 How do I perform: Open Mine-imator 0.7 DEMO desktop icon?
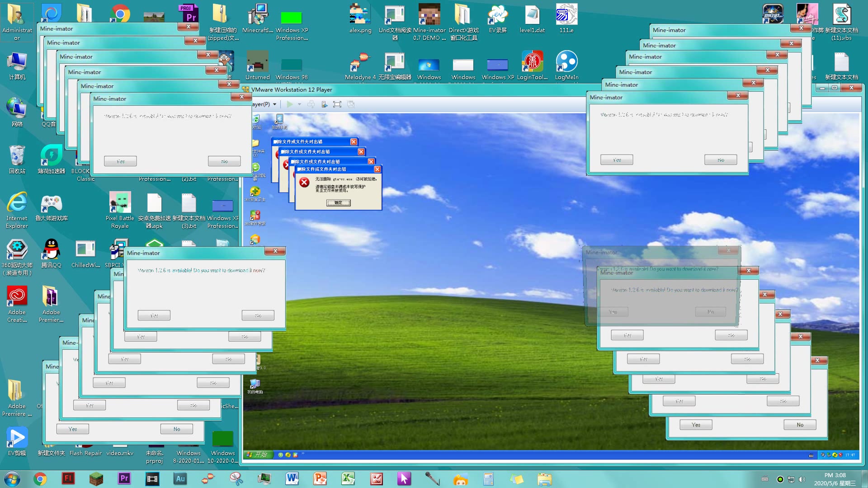pyautogui.click(x=429, y=22)
